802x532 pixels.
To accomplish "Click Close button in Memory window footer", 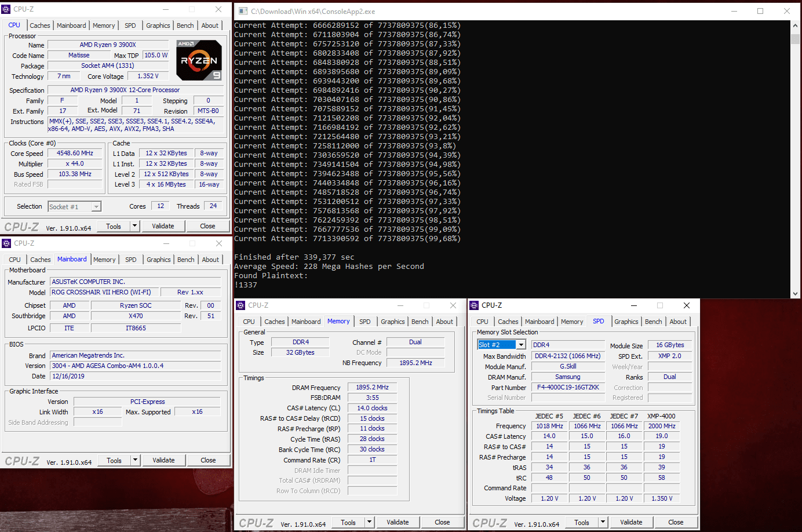I will click(x=442, y=522).
